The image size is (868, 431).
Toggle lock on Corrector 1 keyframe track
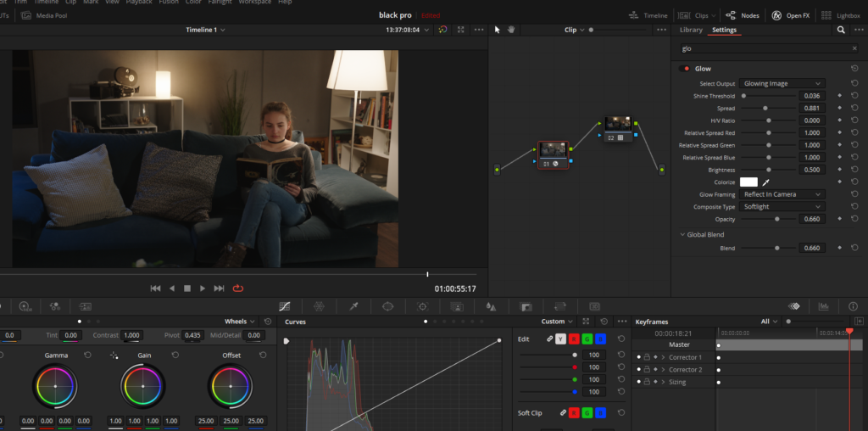coord(647,357)
